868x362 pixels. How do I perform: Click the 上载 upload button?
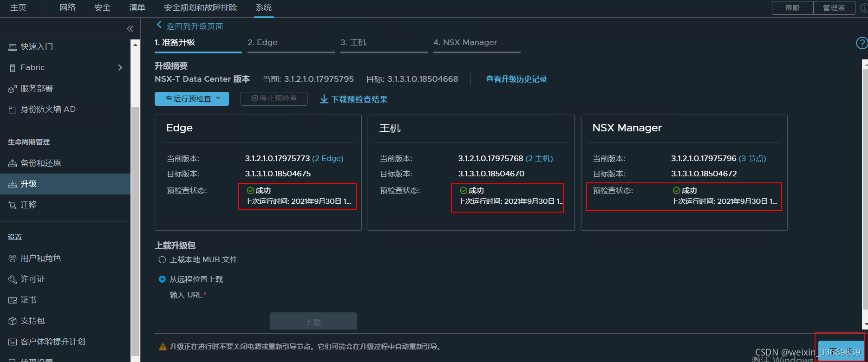click(x=313, y=322)
